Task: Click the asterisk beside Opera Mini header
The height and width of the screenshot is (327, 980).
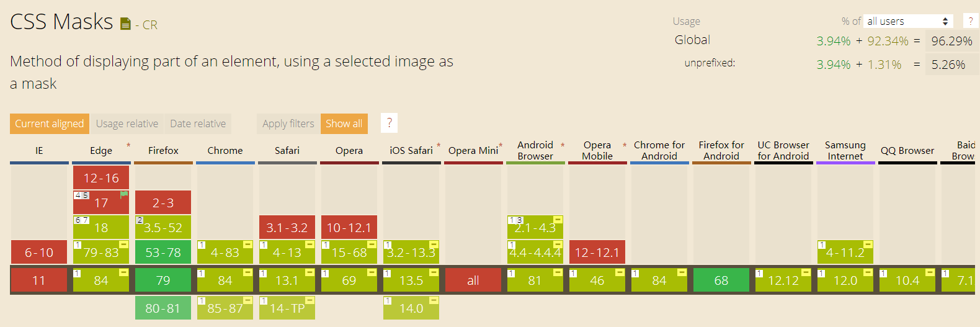Action: pyautogui.click(x=501, y=146)
